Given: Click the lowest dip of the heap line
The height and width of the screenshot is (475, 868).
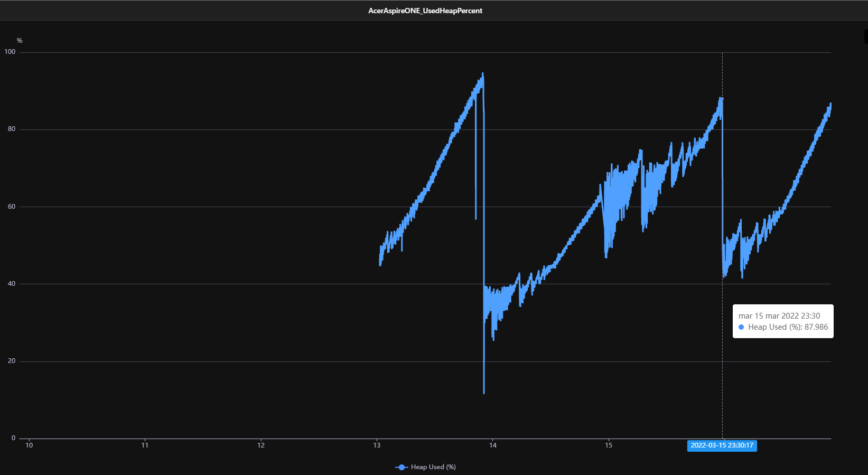Looking at the screenshot, I should [484, 393].
